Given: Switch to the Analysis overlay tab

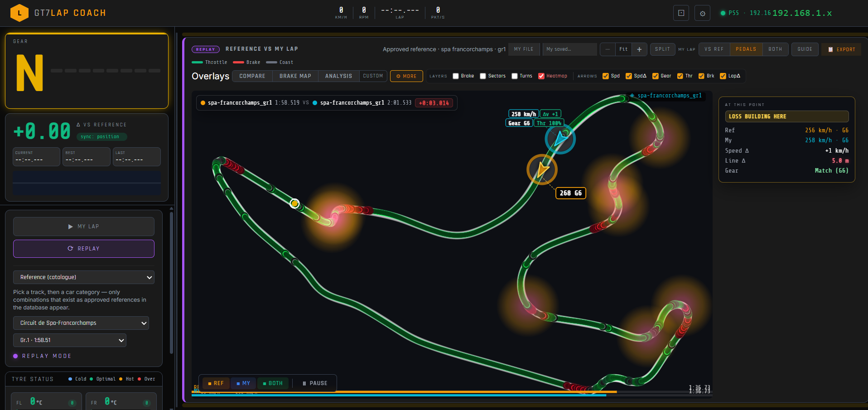Looking at the screenshot, I should (x=338, y=76).
